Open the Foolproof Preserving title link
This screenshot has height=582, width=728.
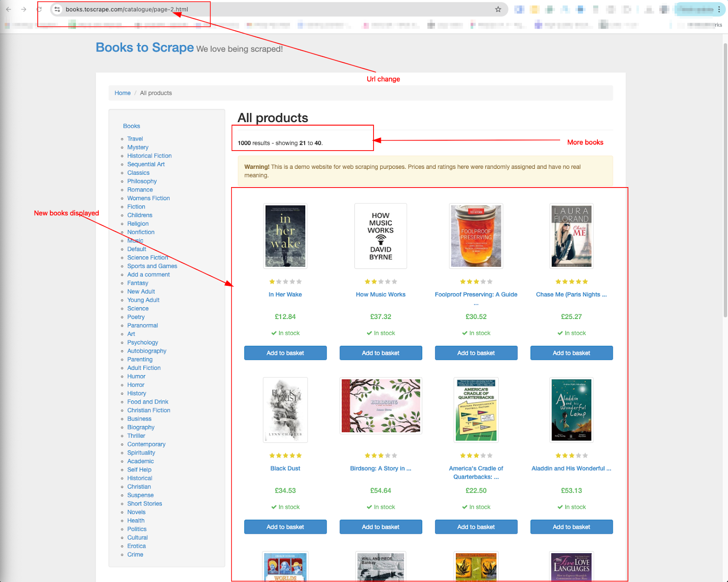[x=476, y=294]
